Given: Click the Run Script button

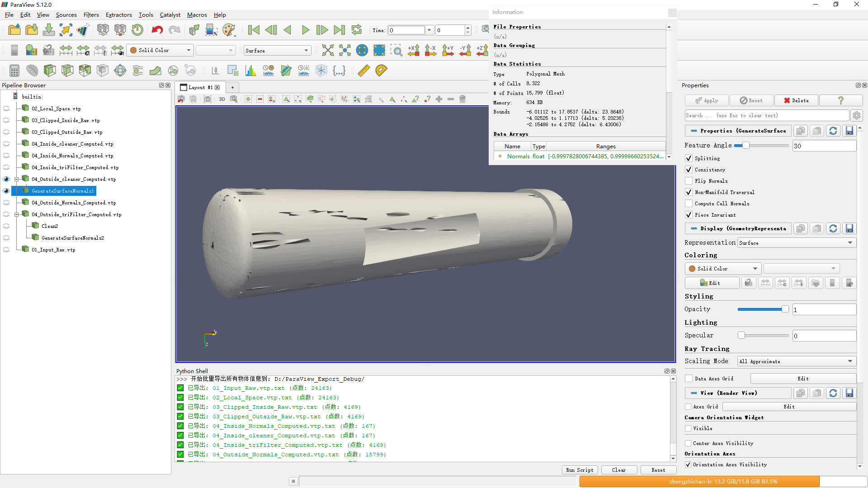Looking at the screenshot, I should tap(580, 470).
